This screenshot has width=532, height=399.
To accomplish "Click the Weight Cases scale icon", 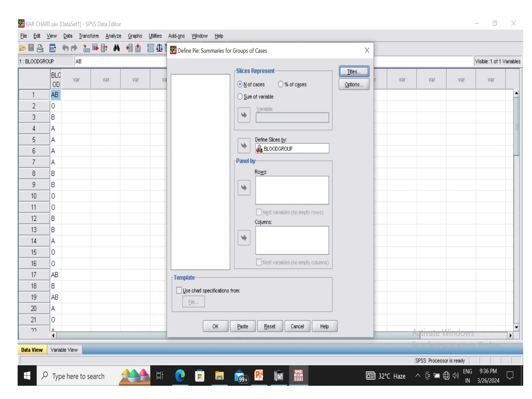I will click(x=159, y=48).
